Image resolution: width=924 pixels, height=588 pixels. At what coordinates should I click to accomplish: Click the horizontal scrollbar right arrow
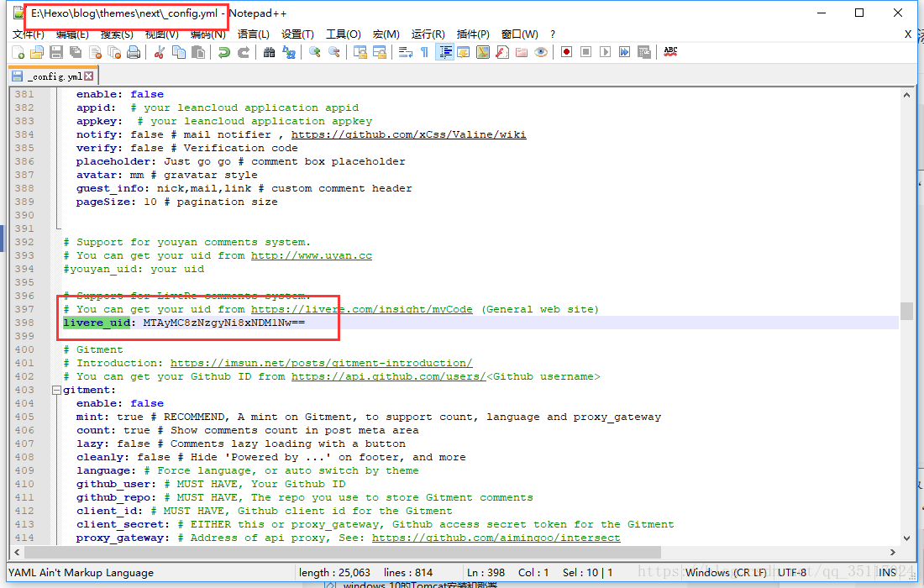coord(893,552)
